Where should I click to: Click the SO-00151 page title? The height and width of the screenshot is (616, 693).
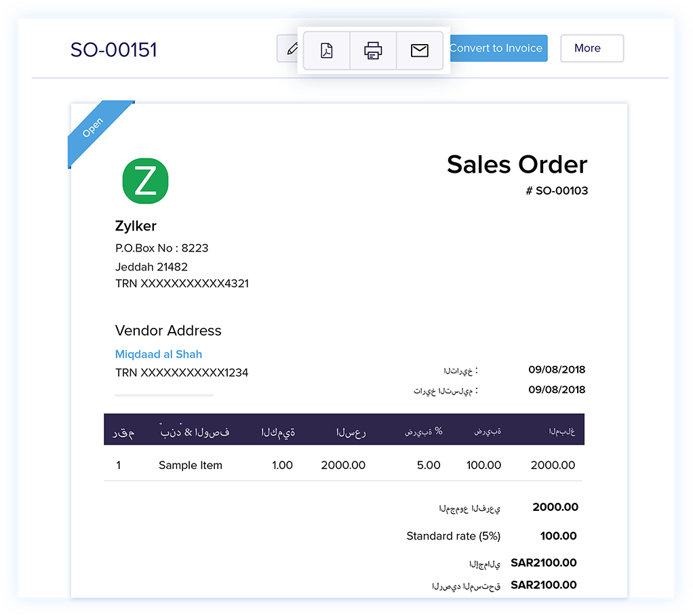(x=114, y=49)
